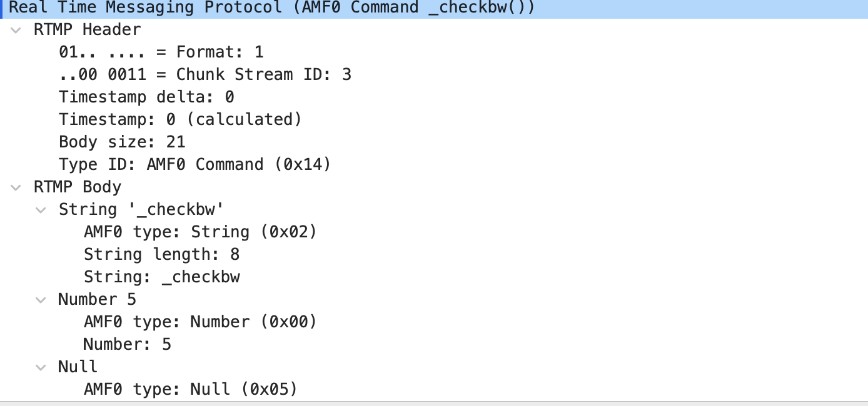Select the Body size: 21 field
Screen dimensions: 868x406
coord(122,142)
